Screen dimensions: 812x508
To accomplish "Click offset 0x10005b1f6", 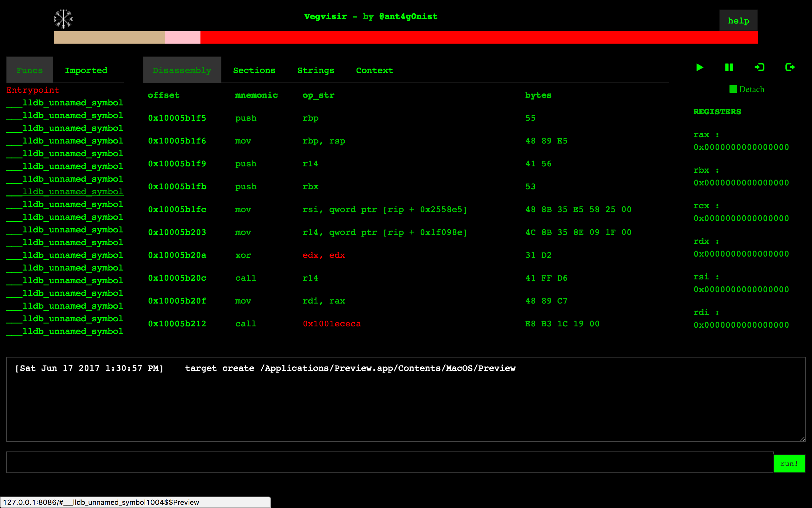I will (x=177, y=141).
